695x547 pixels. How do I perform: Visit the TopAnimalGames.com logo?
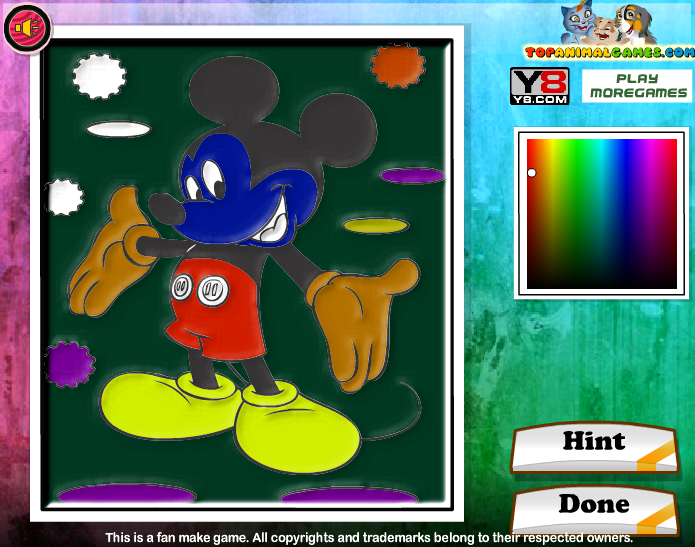click(x=609, y=31)
